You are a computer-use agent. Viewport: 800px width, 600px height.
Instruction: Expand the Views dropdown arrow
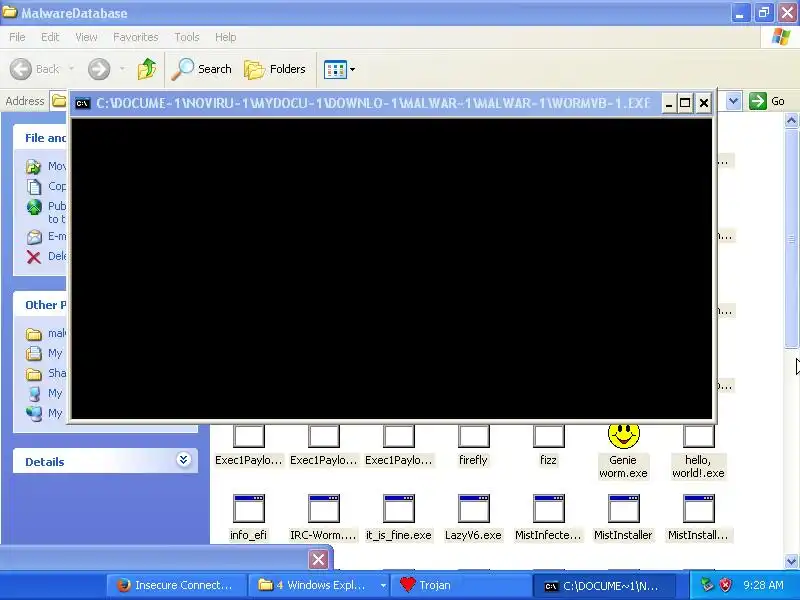[352, 69]
